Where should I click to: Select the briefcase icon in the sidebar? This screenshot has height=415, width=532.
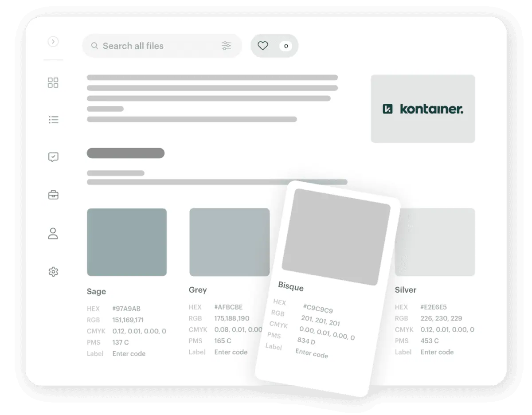(53, 195)
